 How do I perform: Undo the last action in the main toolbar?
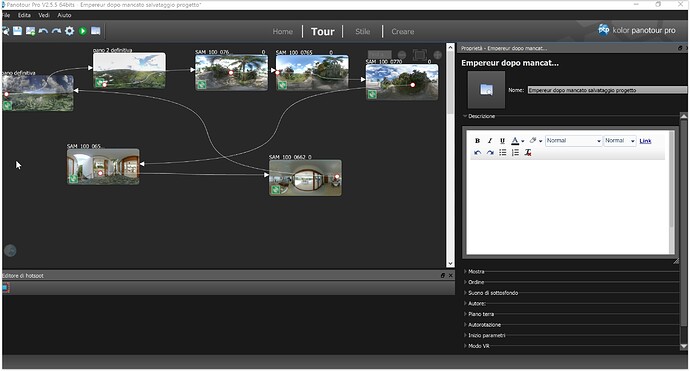point(43,31)
